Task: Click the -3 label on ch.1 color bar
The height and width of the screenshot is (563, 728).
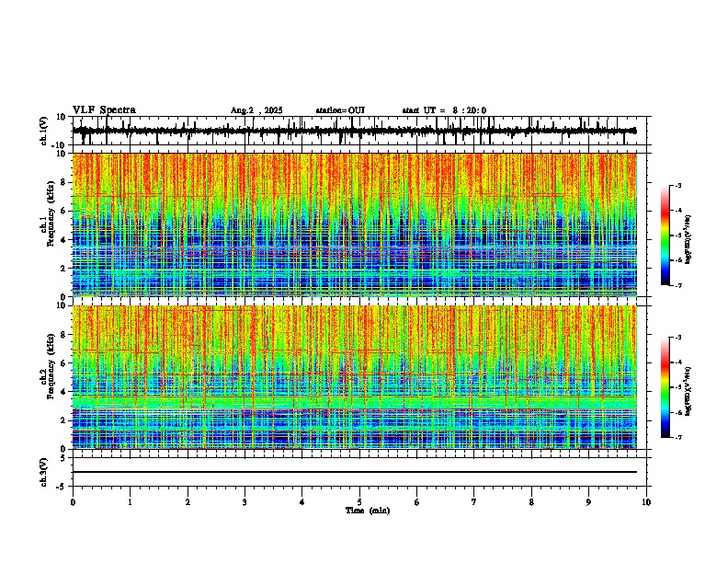Action: point(678,186)
